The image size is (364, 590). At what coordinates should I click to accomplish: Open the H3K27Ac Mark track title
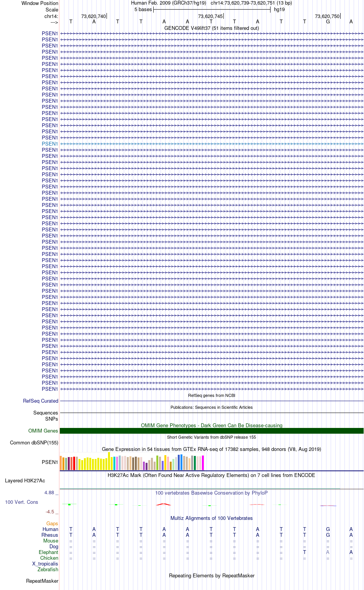(x=212, y=475)
